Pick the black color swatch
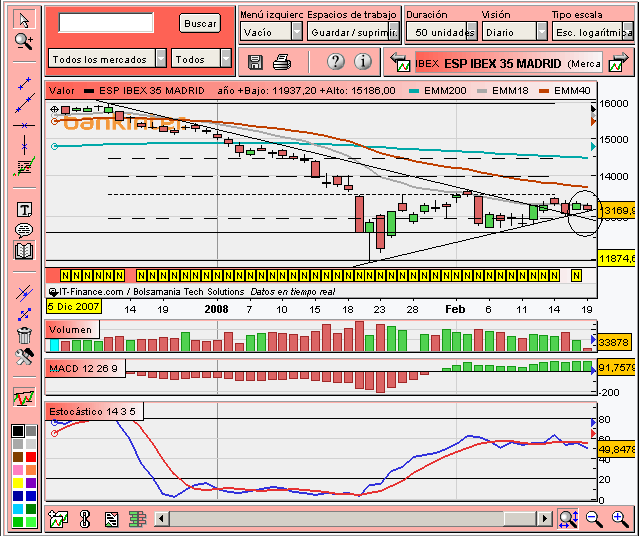Screen dimensions: 639x539 [18, 431]
